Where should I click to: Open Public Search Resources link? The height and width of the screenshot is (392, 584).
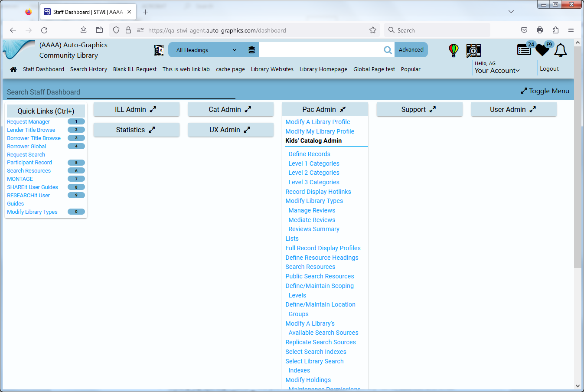coord(320,277)
